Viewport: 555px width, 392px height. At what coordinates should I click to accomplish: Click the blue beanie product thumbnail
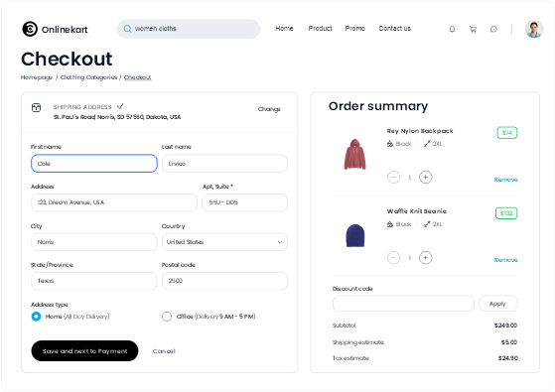[355, 235]
